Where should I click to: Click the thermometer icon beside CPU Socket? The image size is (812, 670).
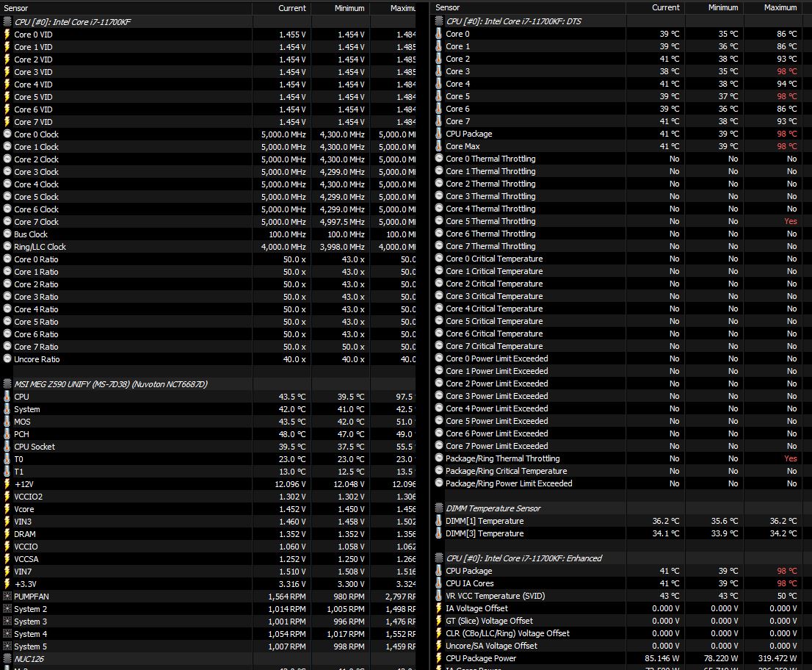7,446
